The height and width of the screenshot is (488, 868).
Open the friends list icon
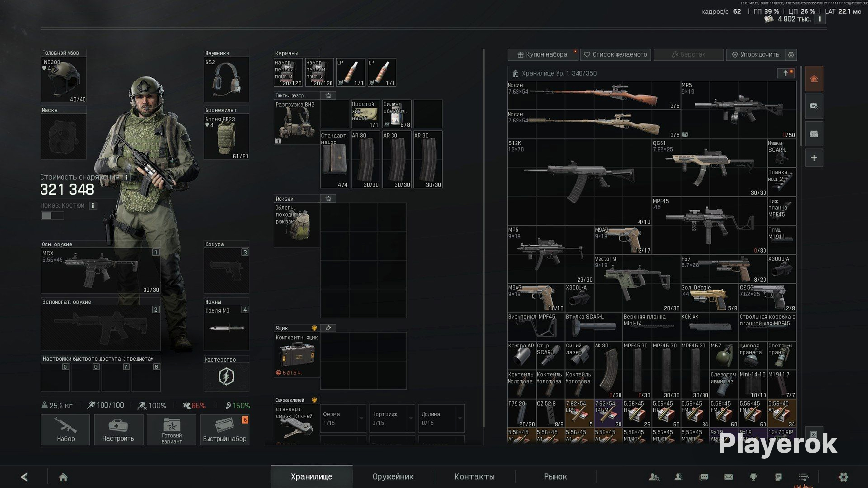coord(679,477)
